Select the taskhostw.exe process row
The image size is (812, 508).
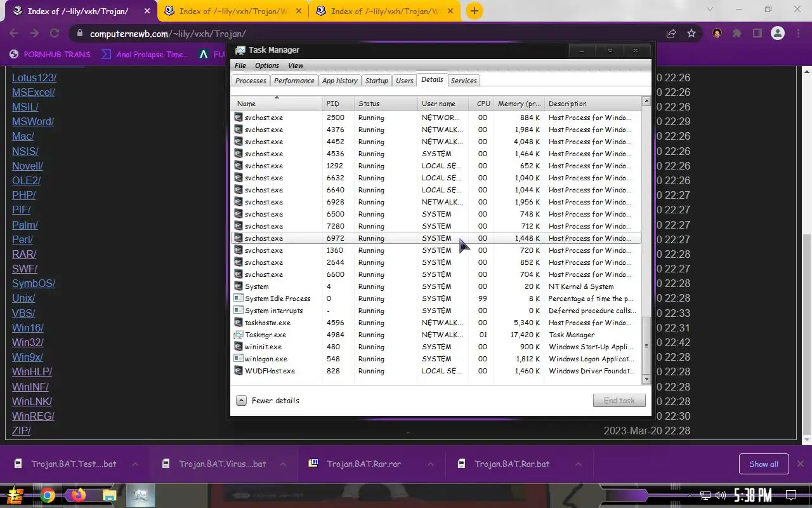[436, 323]
